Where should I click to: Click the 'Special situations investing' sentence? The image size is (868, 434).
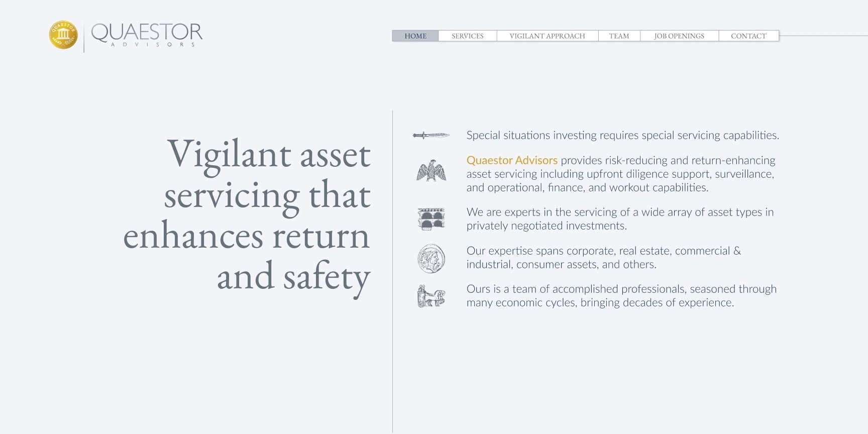point(622,135)
